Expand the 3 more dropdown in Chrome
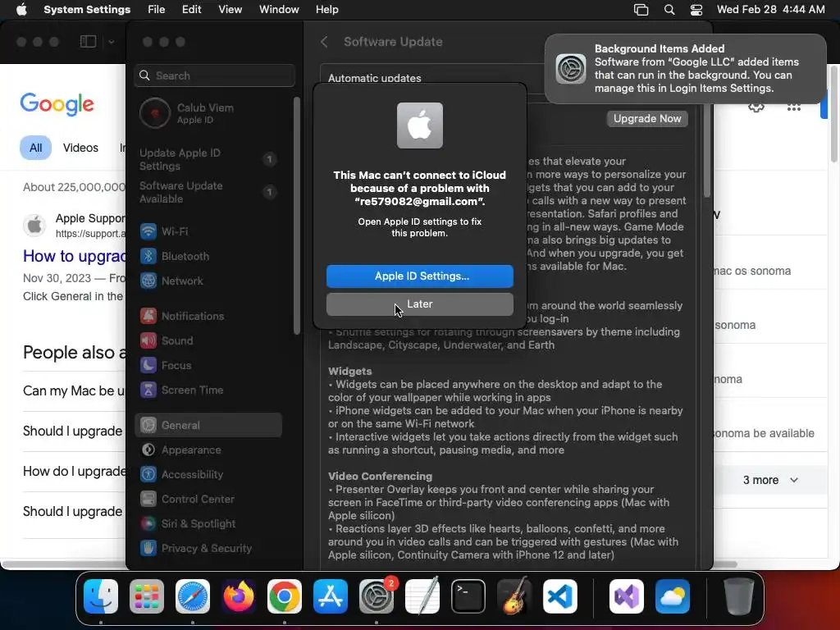This screenshot has width=840, height=630. tap(770, 481)
